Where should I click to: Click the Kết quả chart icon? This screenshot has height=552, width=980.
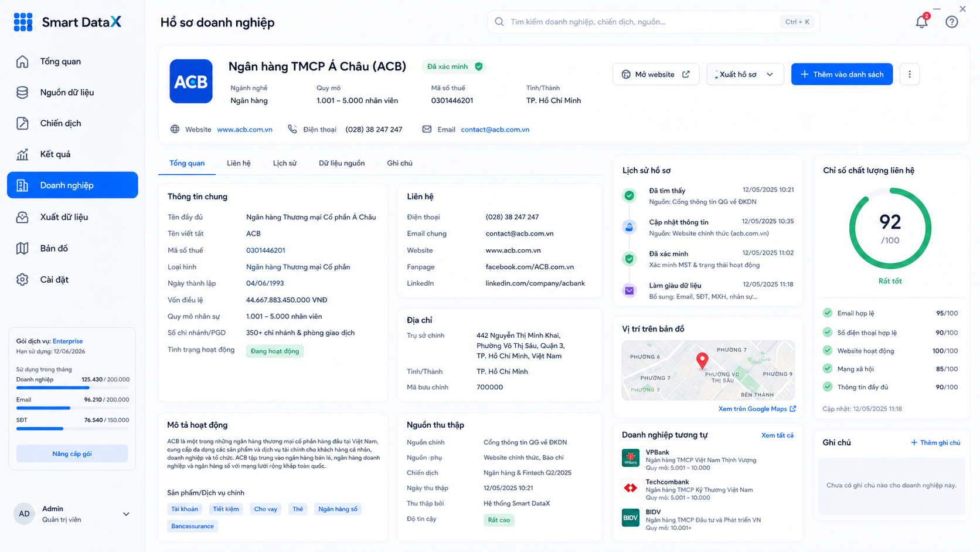[22, 154]
